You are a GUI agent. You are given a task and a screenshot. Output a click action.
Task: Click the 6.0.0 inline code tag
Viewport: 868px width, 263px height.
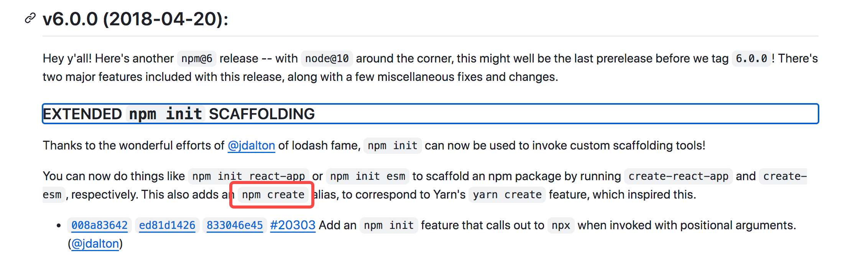[751, 59]
